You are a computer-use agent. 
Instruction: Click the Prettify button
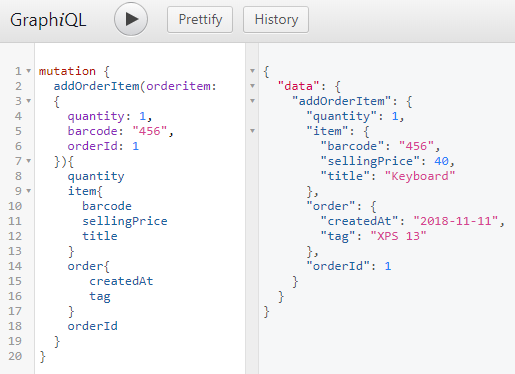[x=200, y=20]
